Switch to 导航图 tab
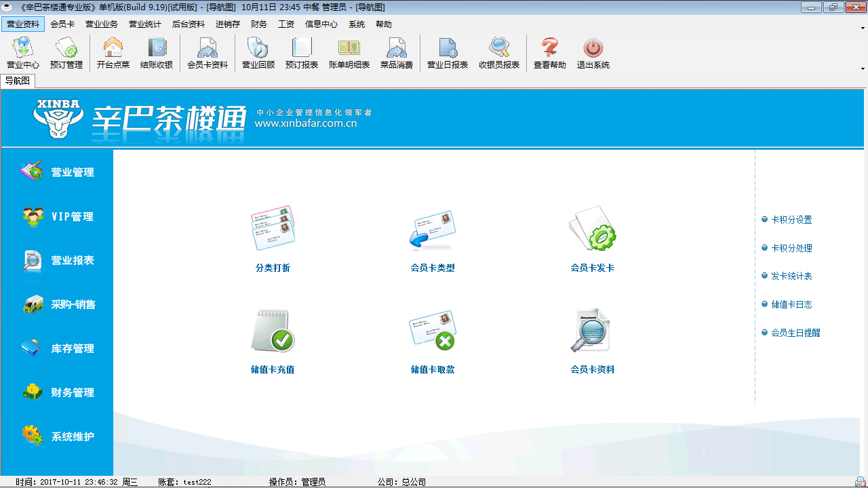The width and height of the screenshot is (868, 488). (18, 81)
